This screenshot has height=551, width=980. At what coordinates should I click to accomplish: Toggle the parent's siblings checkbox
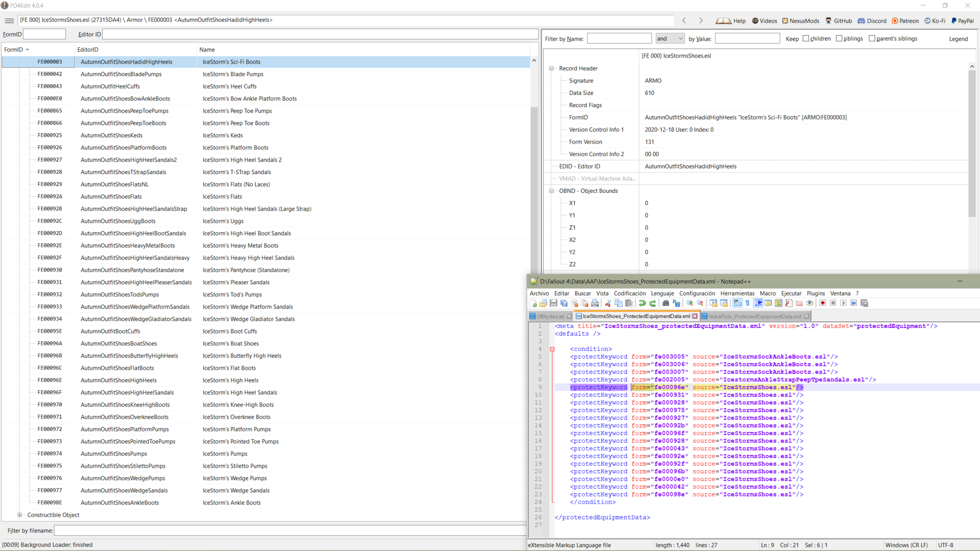pos(872,38)
